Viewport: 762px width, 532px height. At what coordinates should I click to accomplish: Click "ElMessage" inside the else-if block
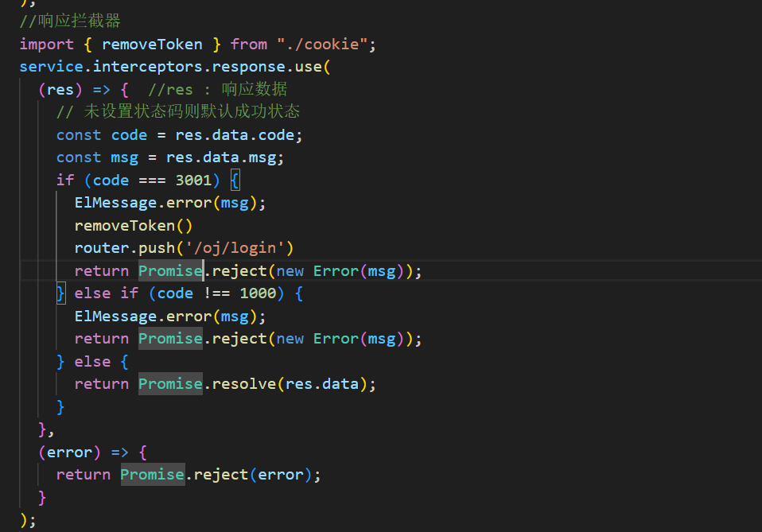pyautogui.click(x=115, y=316)
